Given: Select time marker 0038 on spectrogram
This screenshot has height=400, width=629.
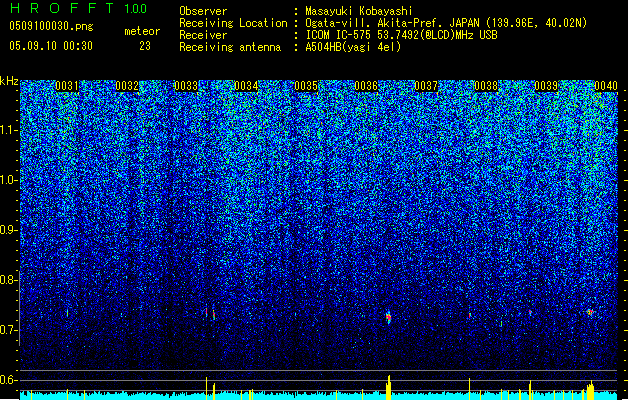Looking at the screenshot, I should pos(486,86).
